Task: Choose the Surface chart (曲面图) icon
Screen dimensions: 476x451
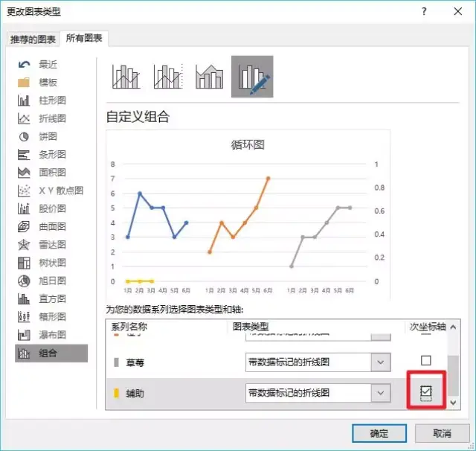Action: coord(24,226)
